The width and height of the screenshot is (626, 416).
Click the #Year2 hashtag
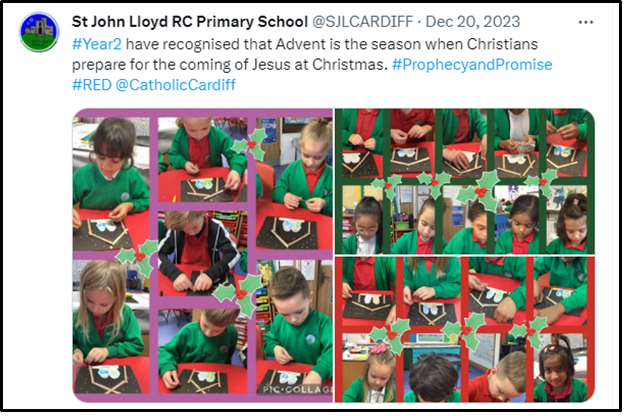(96, 44)
